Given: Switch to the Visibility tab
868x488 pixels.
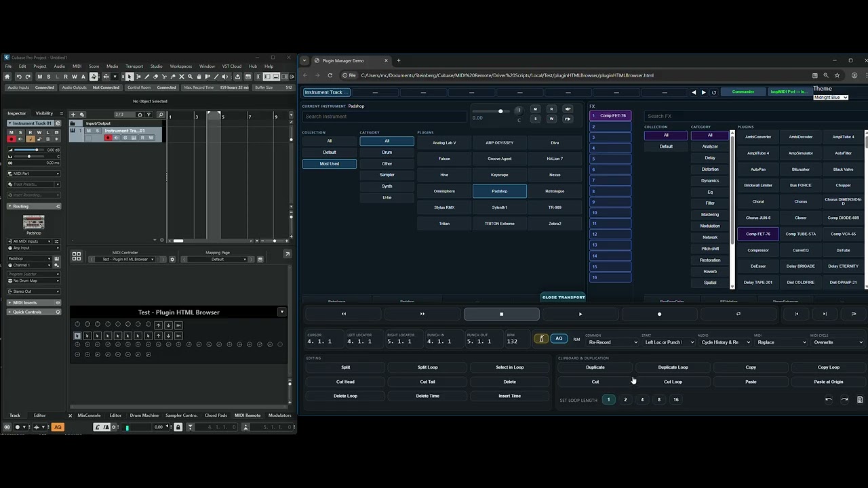Looking at the screenshot, I should point(44,113).
